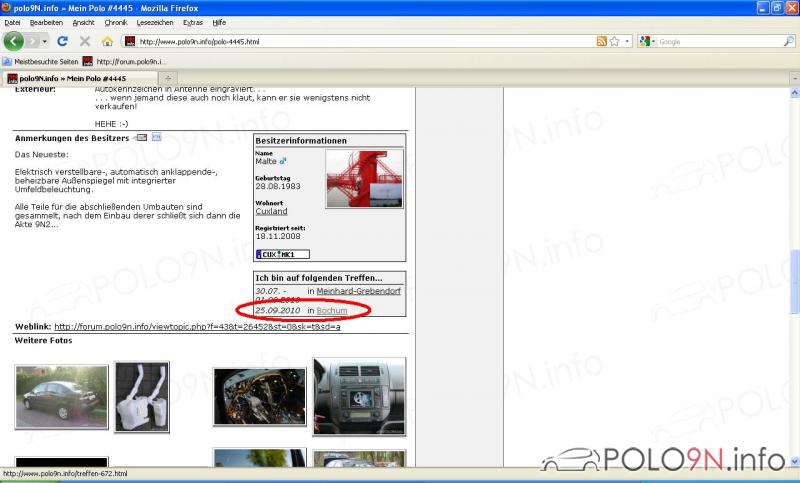Click the RSS feed icon in address bar
This screenshot has height=483, width=800.
click(602, 41)
